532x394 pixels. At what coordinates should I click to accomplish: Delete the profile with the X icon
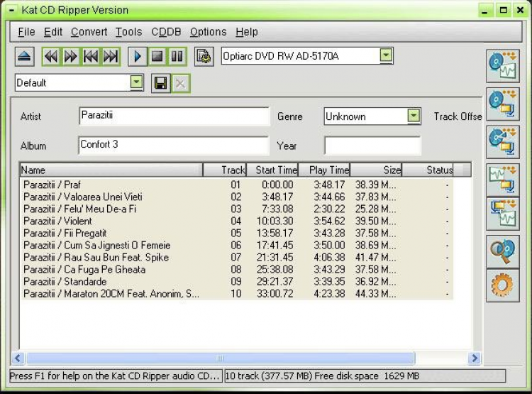pyautogui.click(x=181, y=83)
